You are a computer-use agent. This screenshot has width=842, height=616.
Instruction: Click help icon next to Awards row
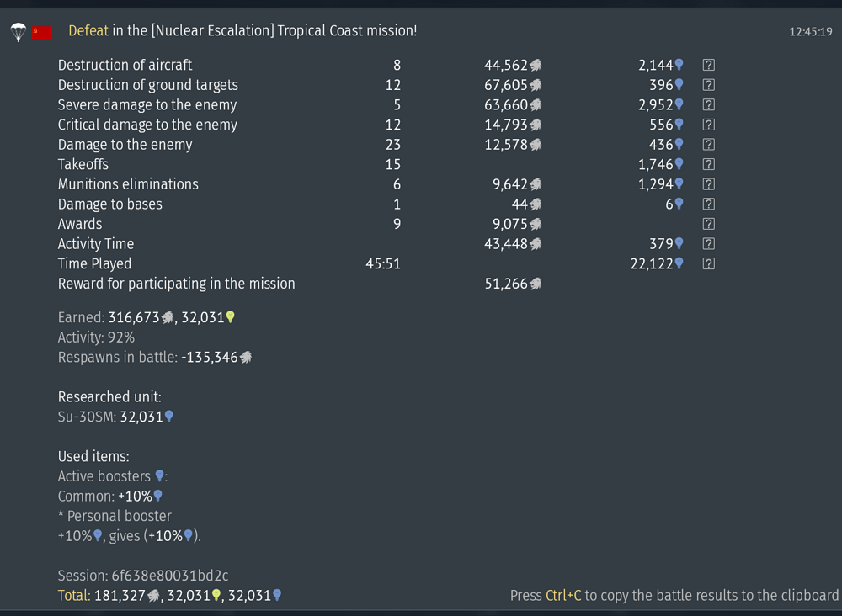(708, 224)
